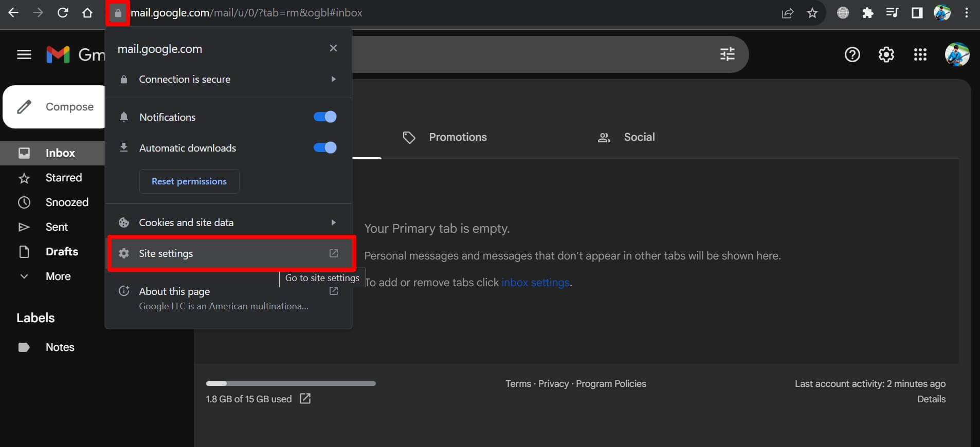Close the site information popup

[x=333, y=48]
